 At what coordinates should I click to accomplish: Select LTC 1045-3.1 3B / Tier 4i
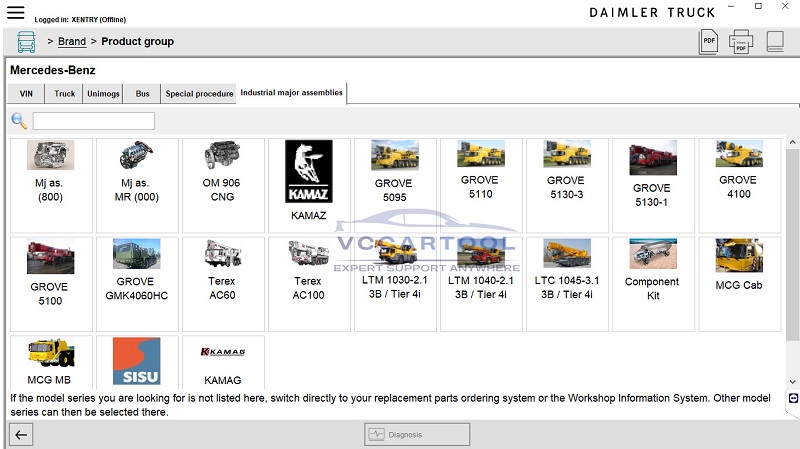567,284
